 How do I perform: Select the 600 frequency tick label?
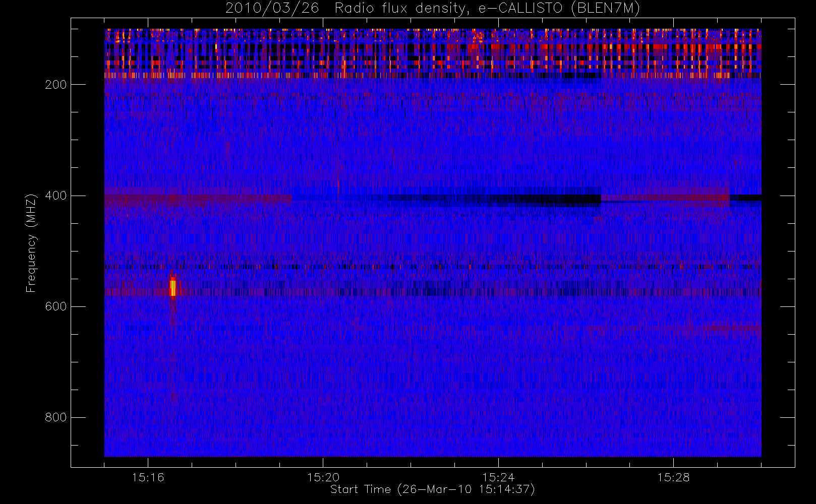tap(56, 306)
